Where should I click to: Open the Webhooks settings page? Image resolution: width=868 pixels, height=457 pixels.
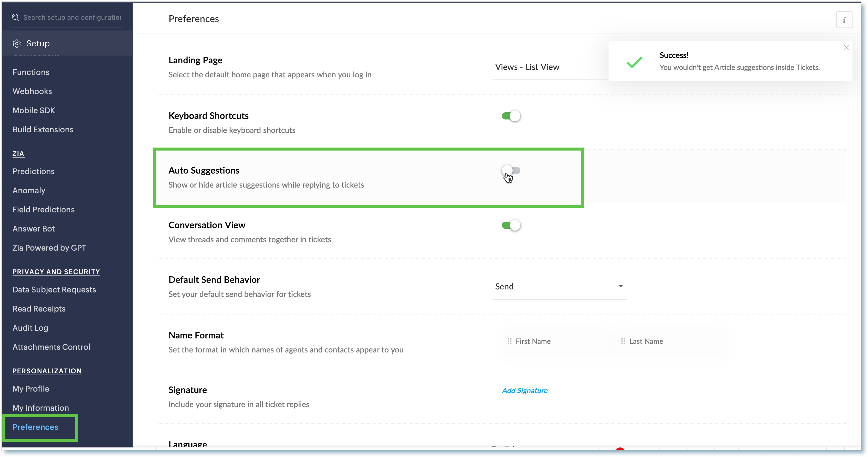[x=32, y=91]
